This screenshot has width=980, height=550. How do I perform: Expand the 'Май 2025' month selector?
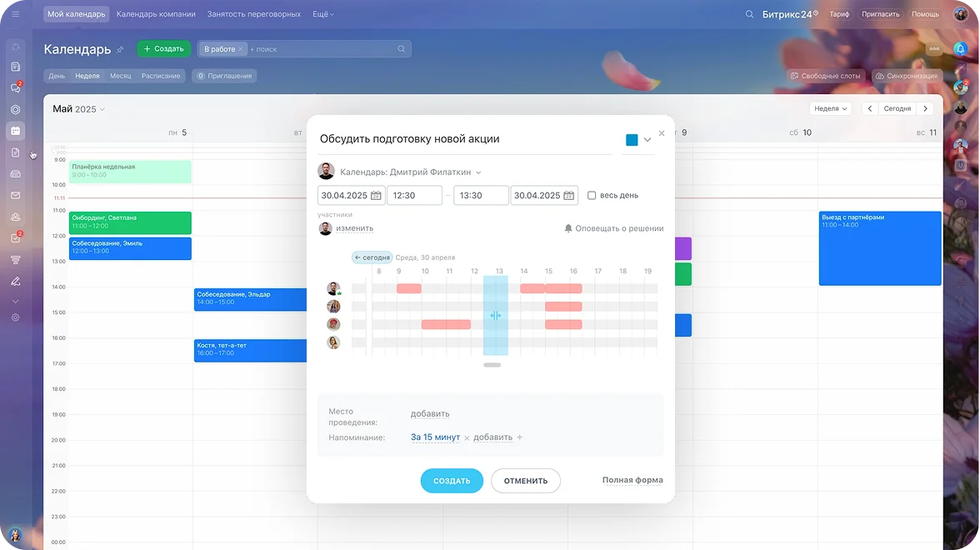tap(102, 109)
